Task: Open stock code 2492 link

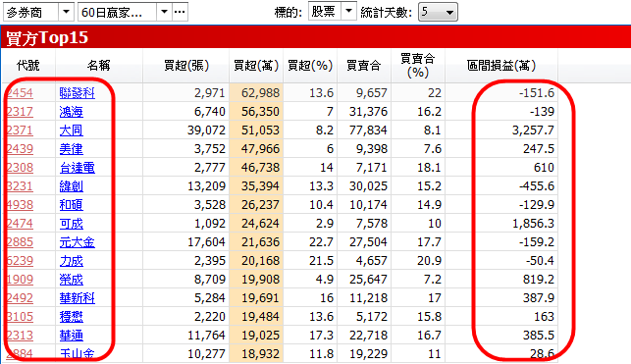Action: click(x=20, y=298)
